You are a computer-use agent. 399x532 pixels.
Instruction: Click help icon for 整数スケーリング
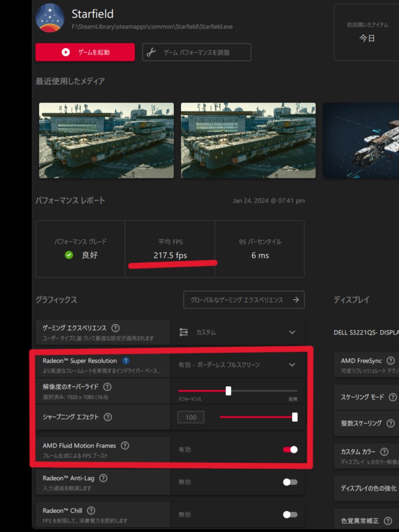point(391,423)
